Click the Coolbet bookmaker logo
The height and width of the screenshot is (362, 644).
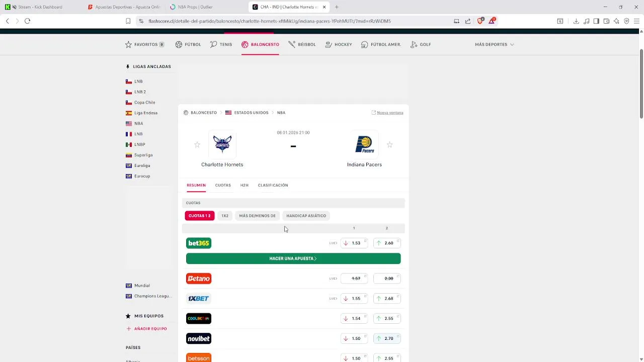[x=199, y=319]
